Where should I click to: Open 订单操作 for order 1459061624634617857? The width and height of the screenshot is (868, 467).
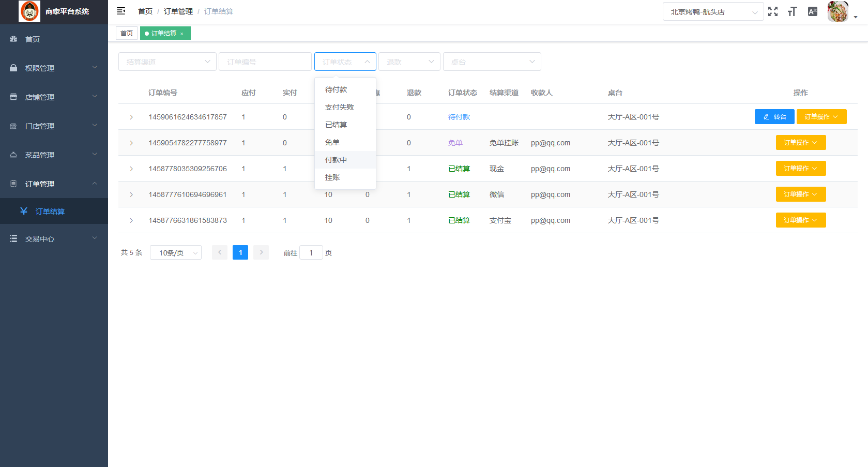(x=821, y=117)
